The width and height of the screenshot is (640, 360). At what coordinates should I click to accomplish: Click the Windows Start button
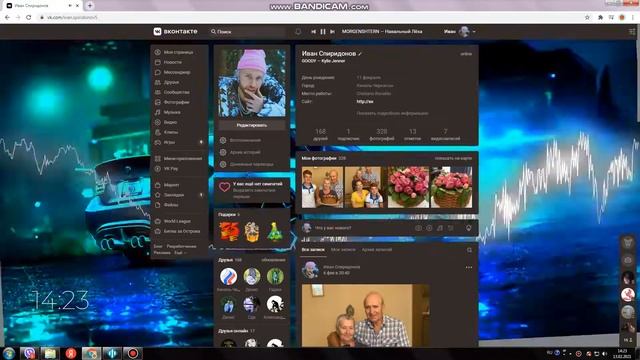tap(9, 353)
